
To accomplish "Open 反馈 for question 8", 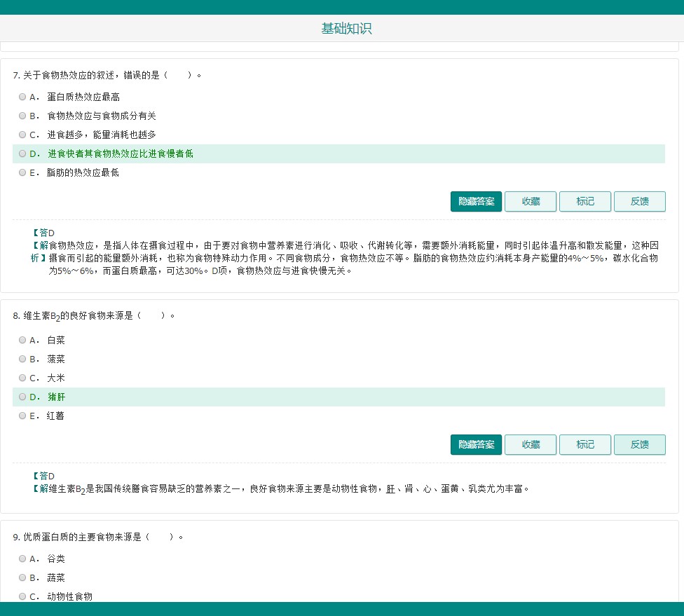I will (640, 444).
